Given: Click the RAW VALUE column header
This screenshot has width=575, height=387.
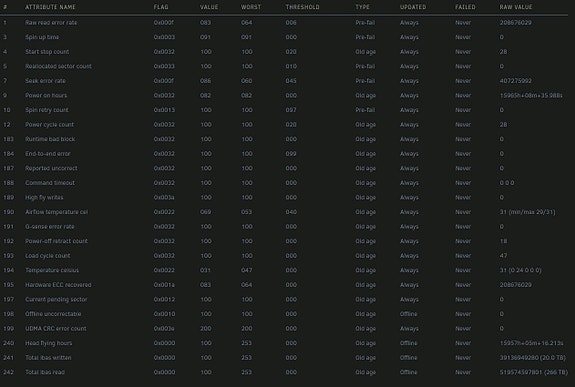Looking at the screenshot, I should (516, 7).
